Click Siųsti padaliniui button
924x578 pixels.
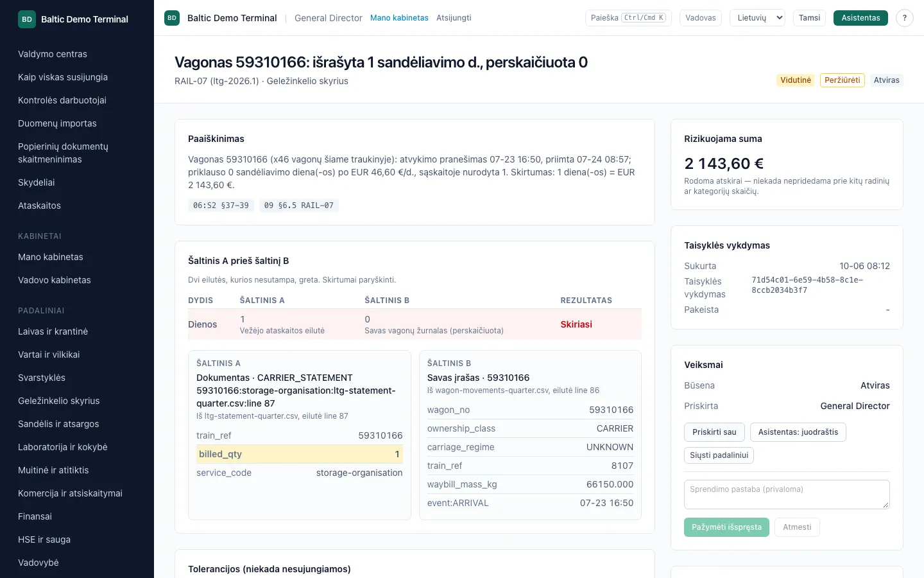[x=719, y=455]
